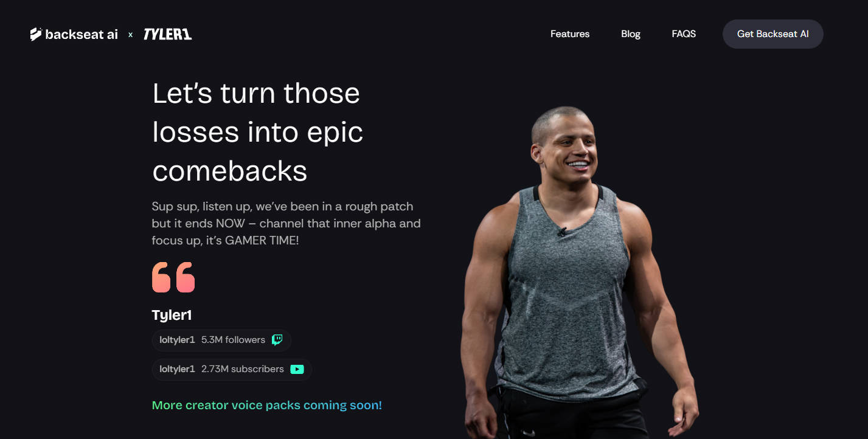Go to FAQS in the navigation bar
Screen dimensions: 868x439
point(684,34)
